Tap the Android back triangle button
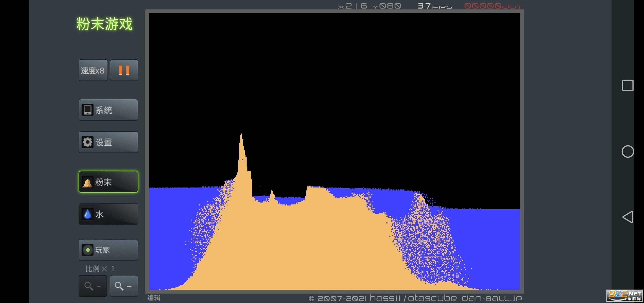644x303 pixels. click(x=628, y=217)
